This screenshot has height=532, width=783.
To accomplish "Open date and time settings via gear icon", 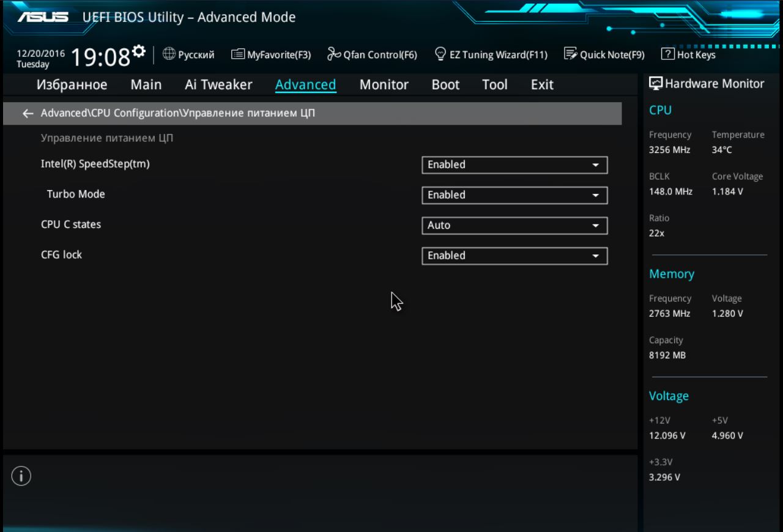I will [x=139, y=50].
